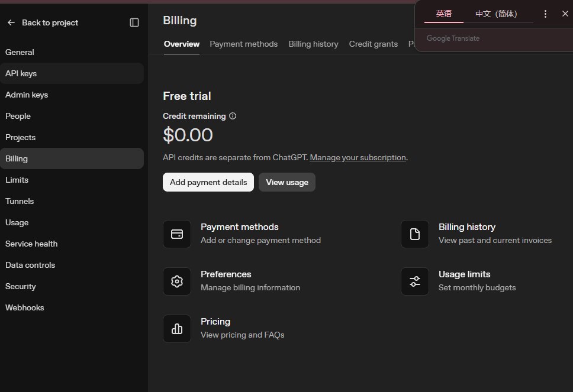Click the View usage button
Screen dimensions: 573x392
(287, 182)
